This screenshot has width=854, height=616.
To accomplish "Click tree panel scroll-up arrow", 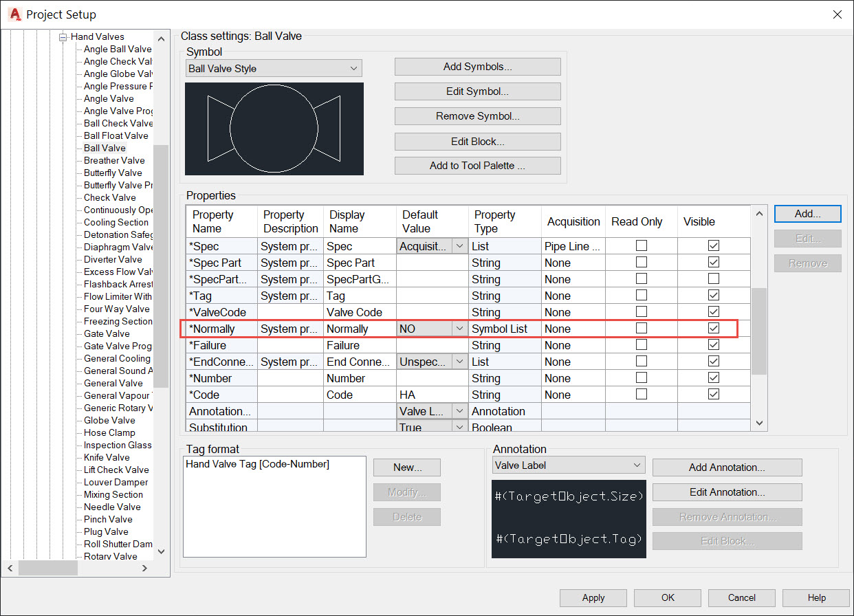I will click(161, 39).
